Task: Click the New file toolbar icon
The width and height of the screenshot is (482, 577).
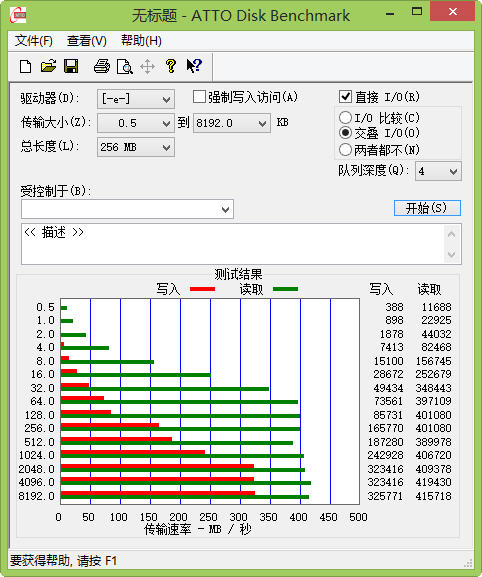Action: pos(25,67)
